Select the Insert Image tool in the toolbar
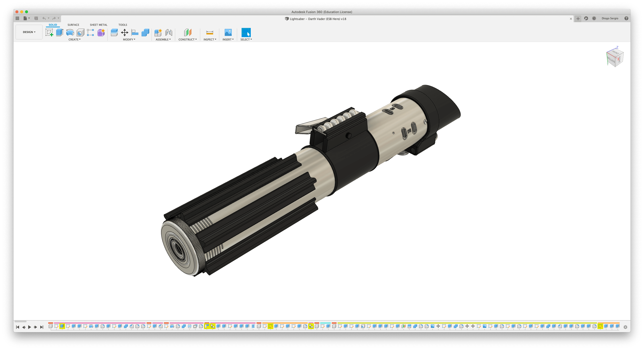The width and height of the screenshot is (644, 350). pyautogui.click(x=228, y=33)
